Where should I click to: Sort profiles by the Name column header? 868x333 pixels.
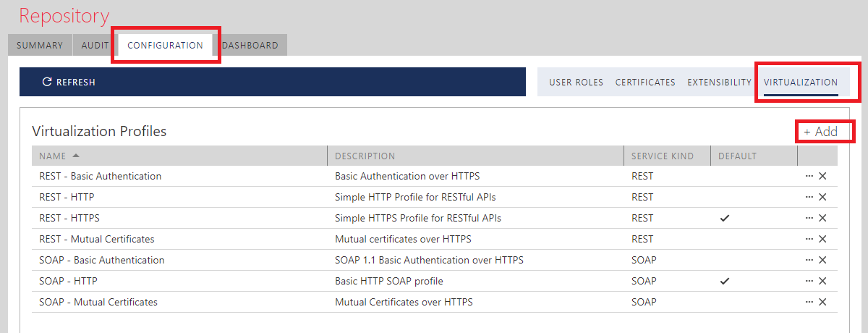pos(53,156)
